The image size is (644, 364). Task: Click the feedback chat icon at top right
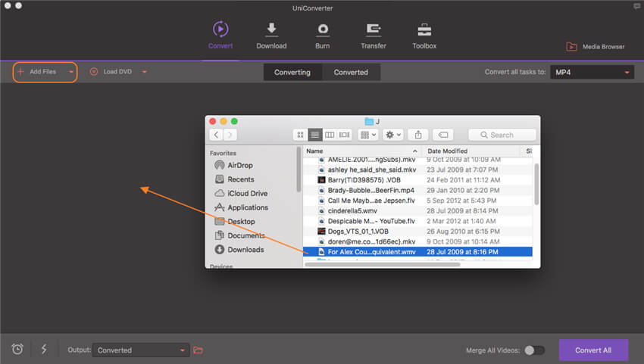coord(636,6)
